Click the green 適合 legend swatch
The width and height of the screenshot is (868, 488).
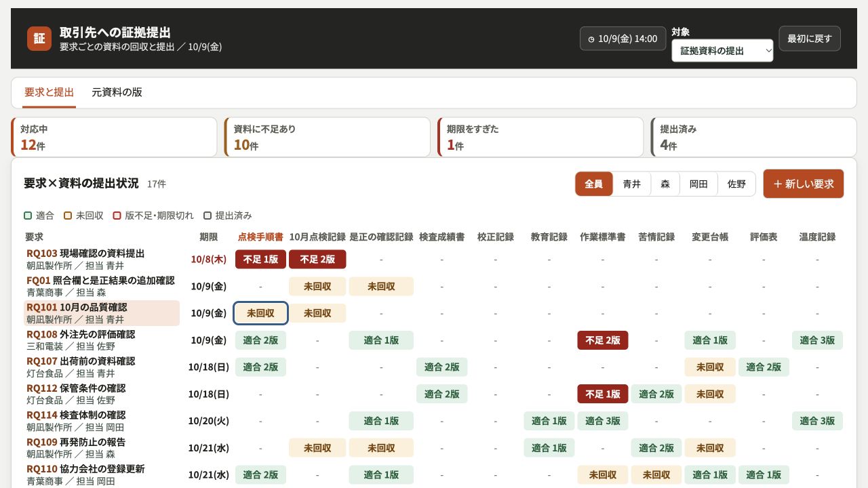coord(28,216)
